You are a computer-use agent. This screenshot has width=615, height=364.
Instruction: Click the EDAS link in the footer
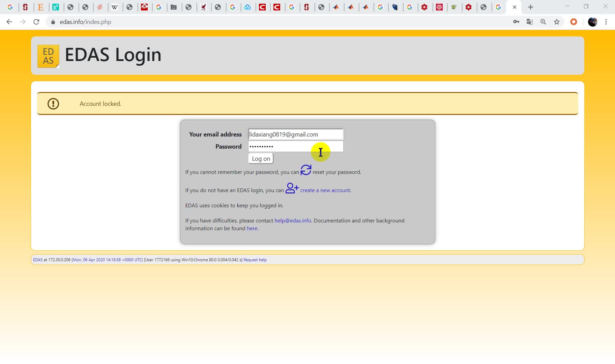coord(38,260)
